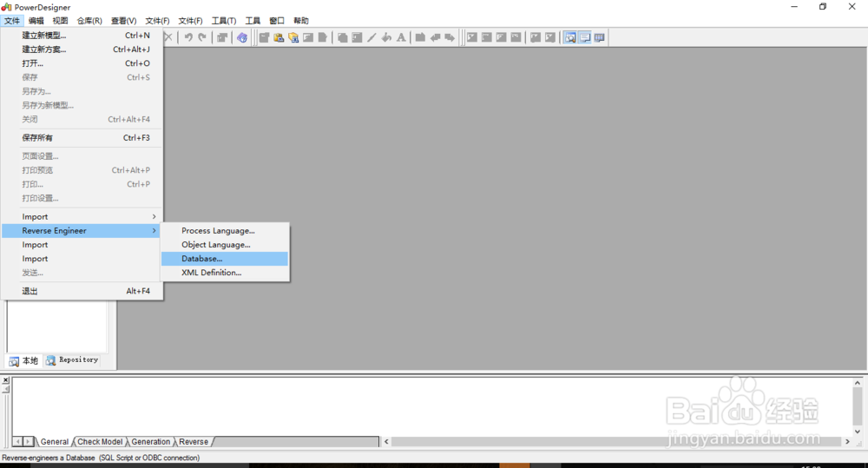The width and height of the screenshot is (868, 468).
Task: Click status bar text 'Reverse-engineers a Database'
Action: 49,458
